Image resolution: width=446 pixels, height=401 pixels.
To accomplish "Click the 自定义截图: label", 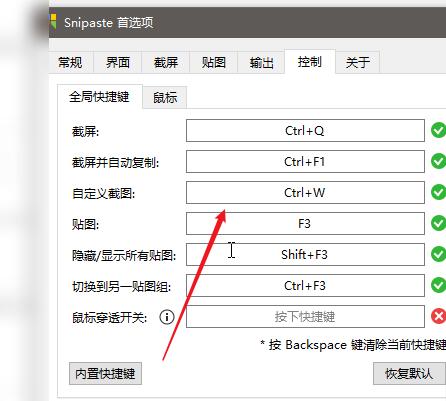I will coord(104,194).
